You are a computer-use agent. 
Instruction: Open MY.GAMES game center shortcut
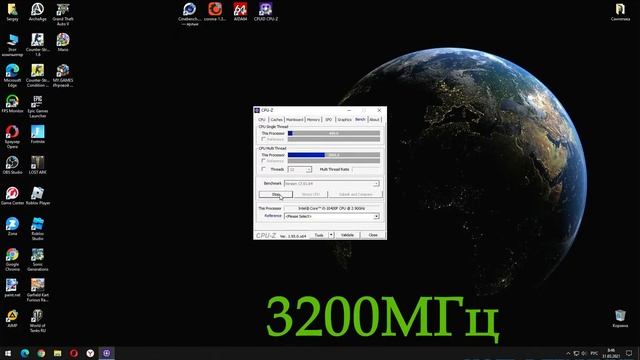(63, 76)
